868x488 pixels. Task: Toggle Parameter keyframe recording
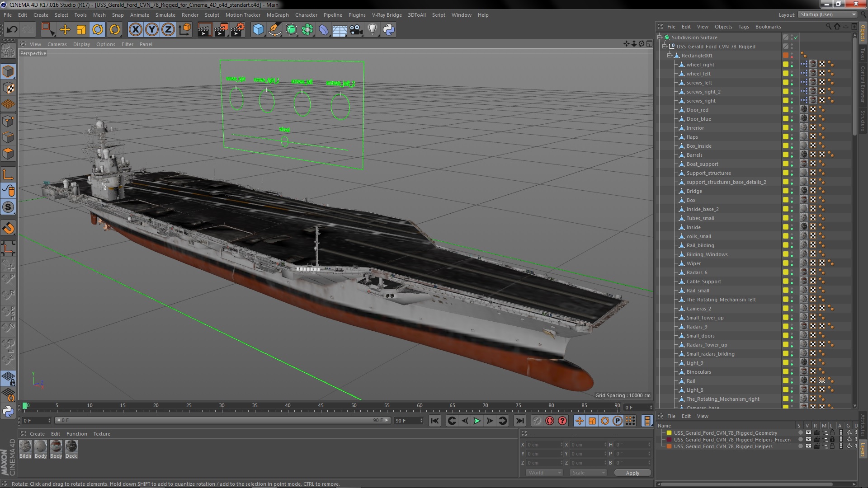(x=618, y=421)
